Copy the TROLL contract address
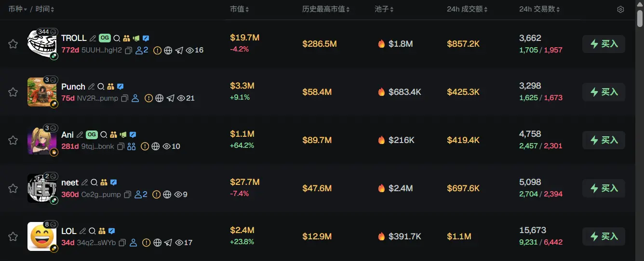 tap(128, 50)
